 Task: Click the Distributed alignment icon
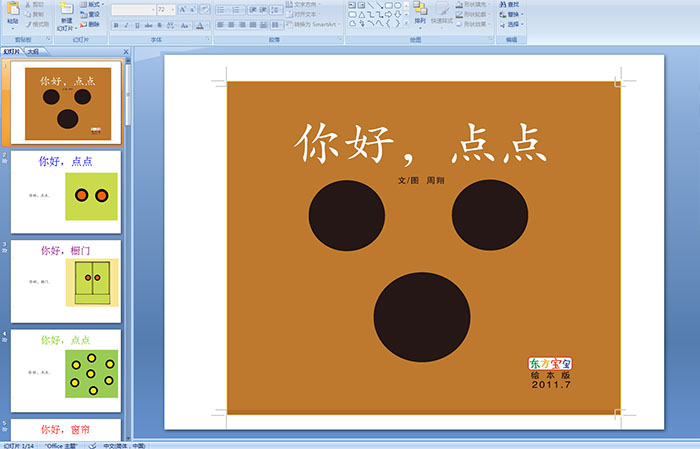(263, 25)
